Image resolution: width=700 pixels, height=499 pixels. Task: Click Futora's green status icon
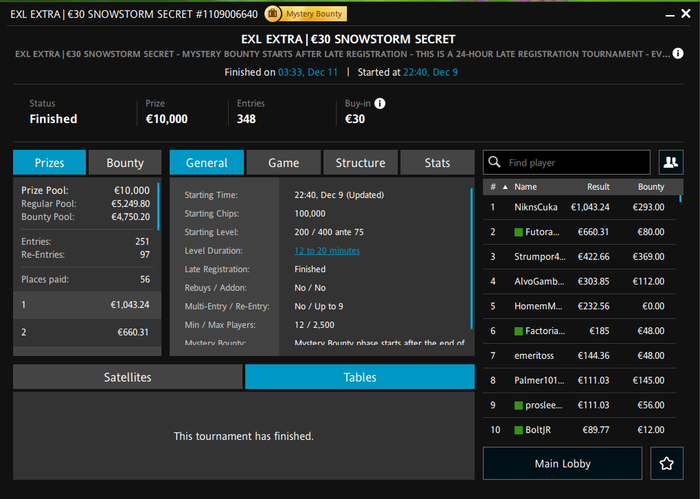518,232
